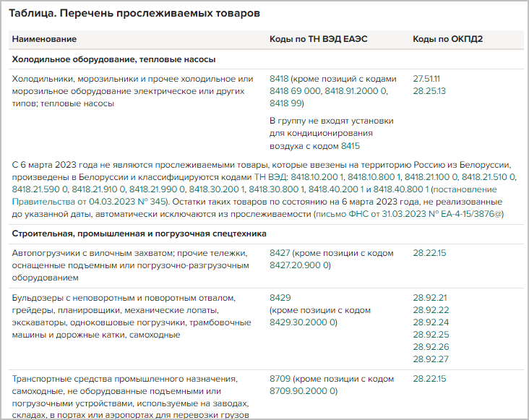This screenshot has height=420, width=529.
Task: Follow the air conditioning code 8415 link
Action: 350,145
